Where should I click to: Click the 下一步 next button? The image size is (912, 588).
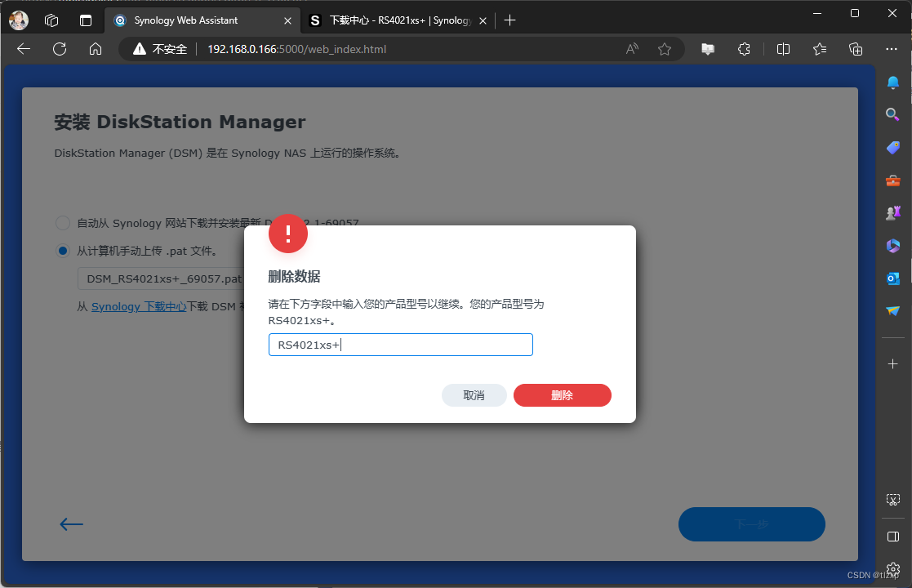[751, 524]
